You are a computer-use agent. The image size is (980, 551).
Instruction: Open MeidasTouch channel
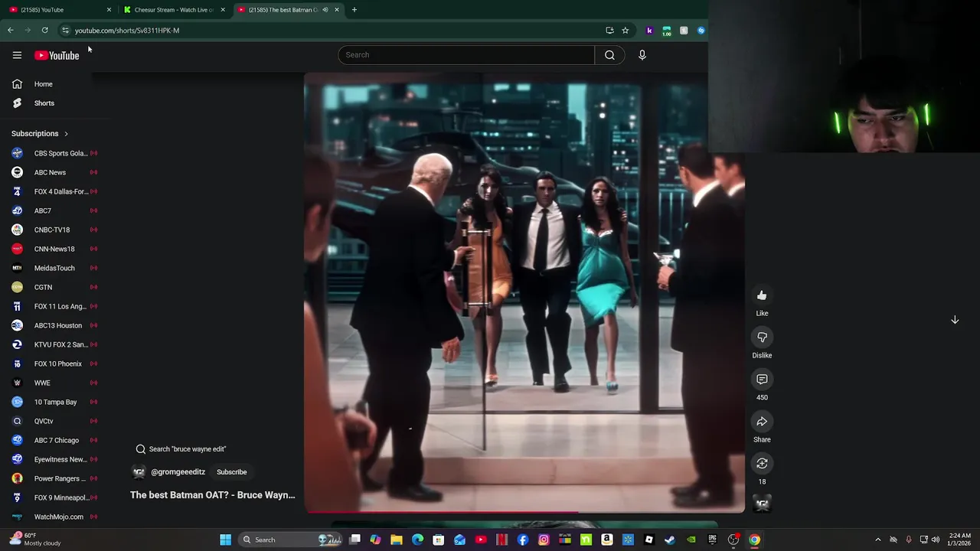point(54,268)
